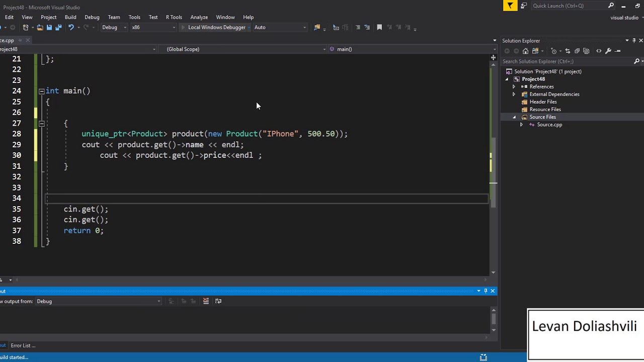
Task: Open the Edit menu
Action: pos(9,17)
